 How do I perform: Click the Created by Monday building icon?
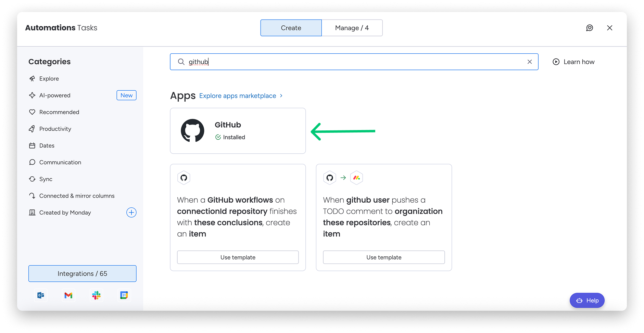(32, 213)
